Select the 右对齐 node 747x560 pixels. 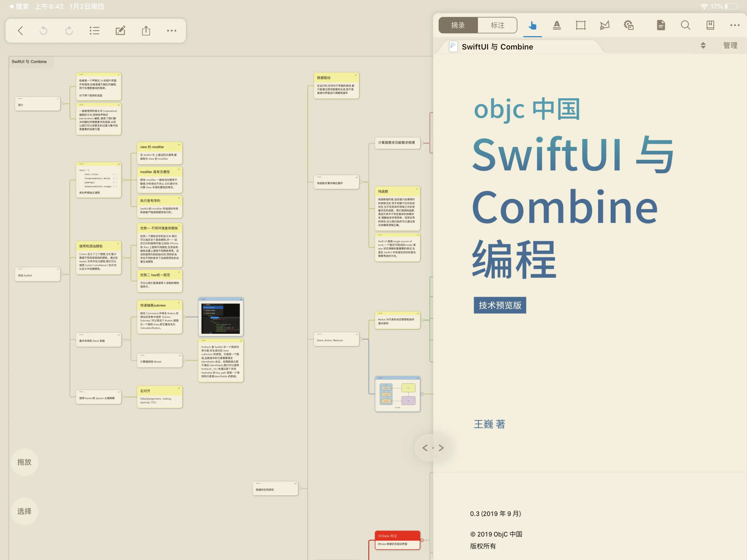pyautogui.click(x=160, y=397)
